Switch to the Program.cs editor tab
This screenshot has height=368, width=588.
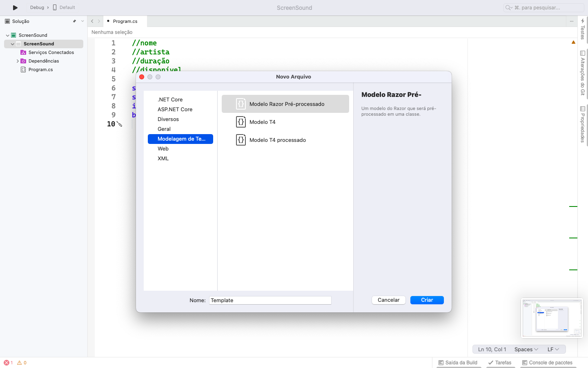coord(125,21)
